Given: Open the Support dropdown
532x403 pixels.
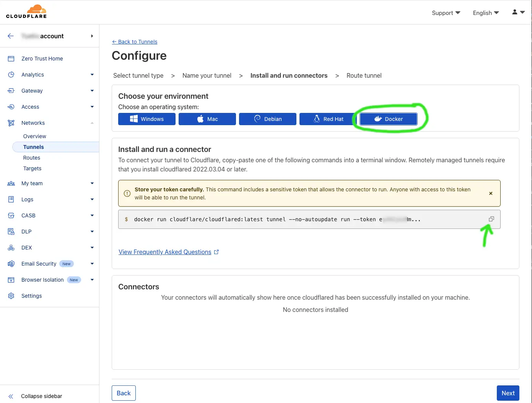Looking at the screenshot, I should coord(446,13).
